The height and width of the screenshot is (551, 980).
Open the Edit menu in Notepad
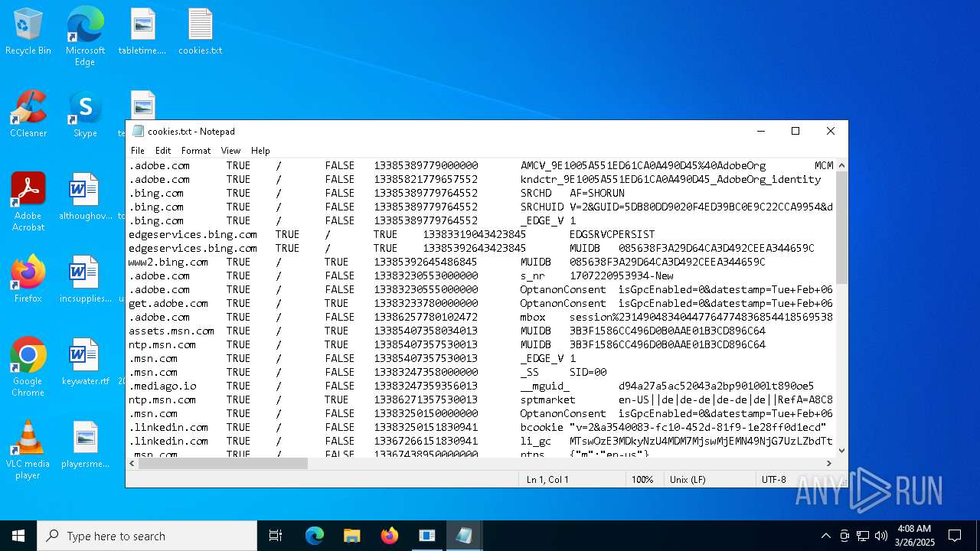[x=163, y=151]
